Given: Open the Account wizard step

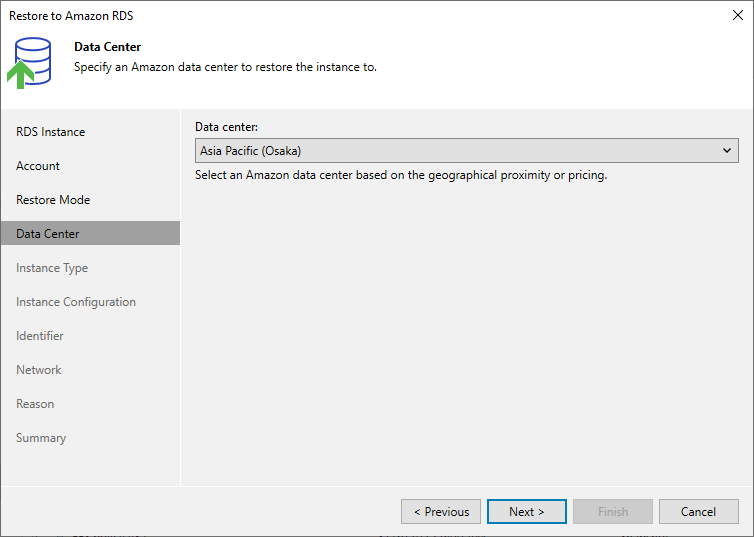Looking at the screenshot, I should [x=38, y=166].
